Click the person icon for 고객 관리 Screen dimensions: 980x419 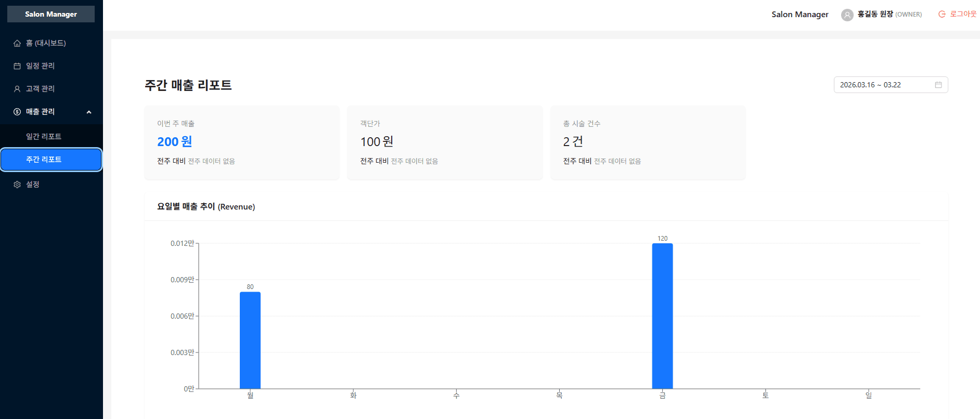[x=17, y=89]
